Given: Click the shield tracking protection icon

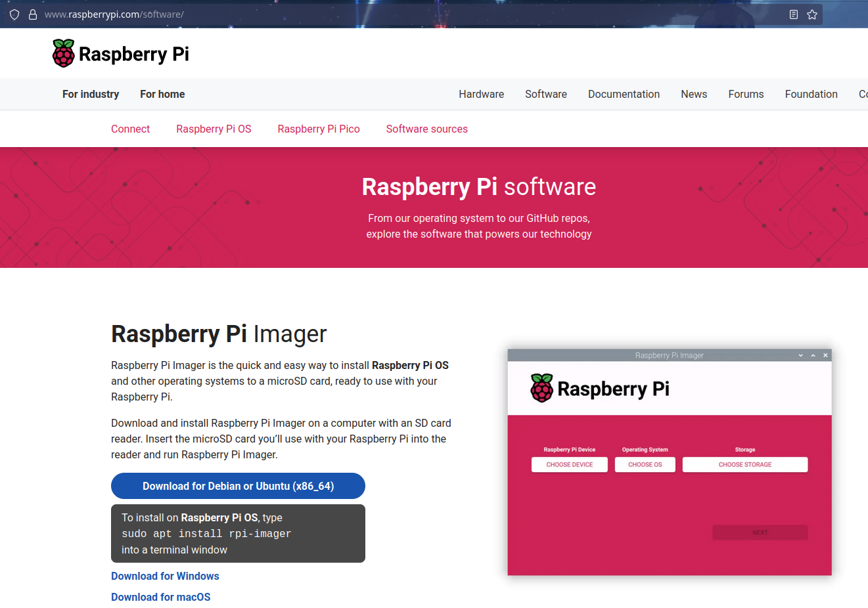Looking at the screenshot, I should pyautogui.click(x=14, y=14).
